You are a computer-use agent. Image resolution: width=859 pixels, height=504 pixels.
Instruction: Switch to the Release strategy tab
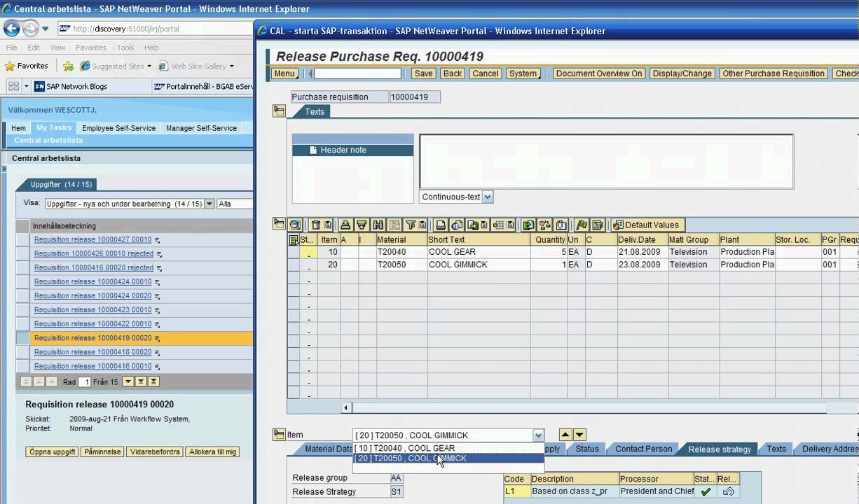click(x=719, y=449)
